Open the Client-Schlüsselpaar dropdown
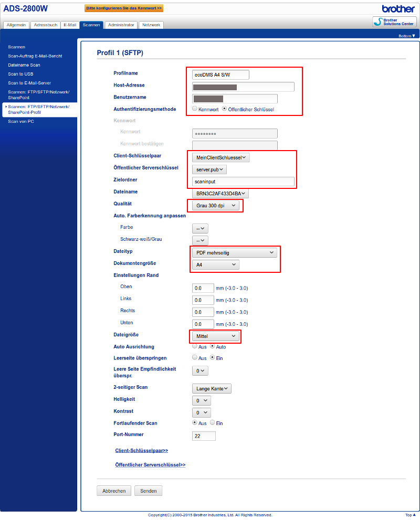The height and width of the screenshot is (520, 420). (221, 157)
